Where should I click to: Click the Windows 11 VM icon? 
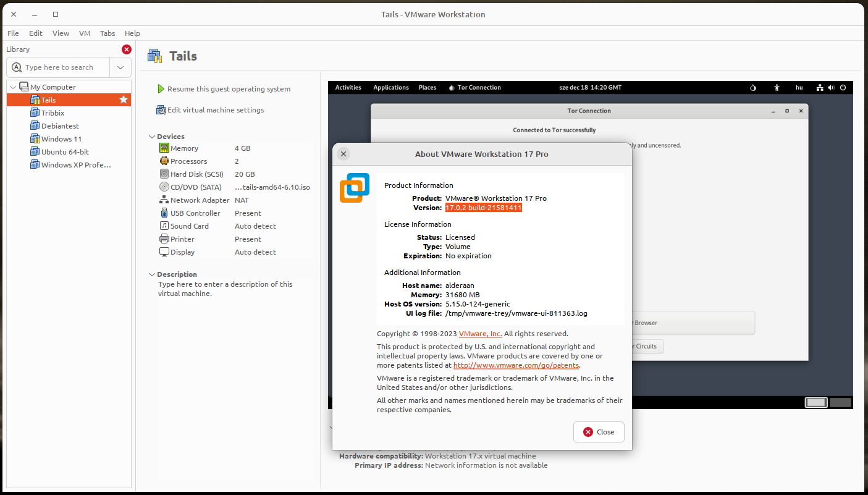click(x=35, y=139)
